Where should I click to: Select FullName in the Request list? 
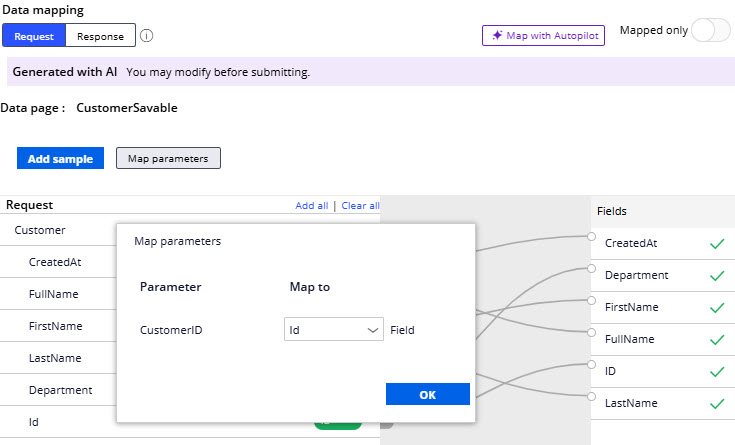coord(53,294)
